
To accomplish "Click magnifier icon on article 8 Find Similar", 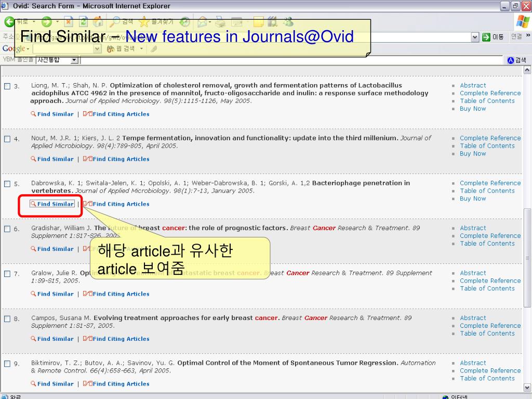I will point(33,339).
